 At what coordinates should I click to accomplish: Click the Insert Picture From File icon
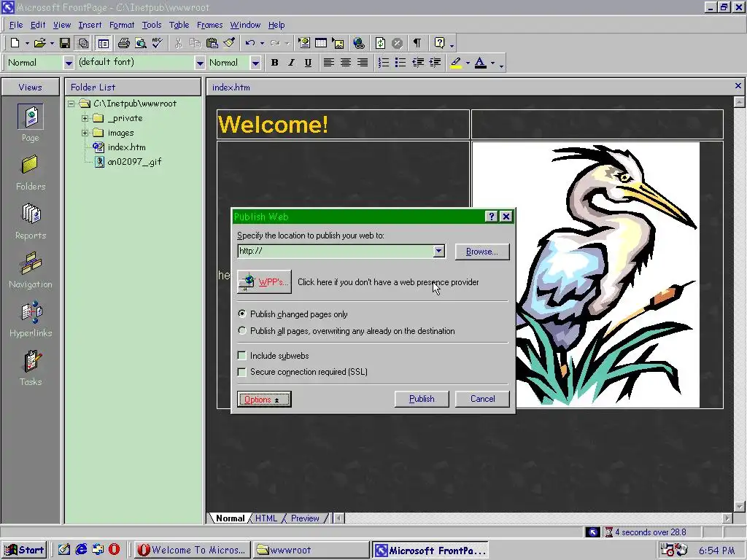pos(338,43)
